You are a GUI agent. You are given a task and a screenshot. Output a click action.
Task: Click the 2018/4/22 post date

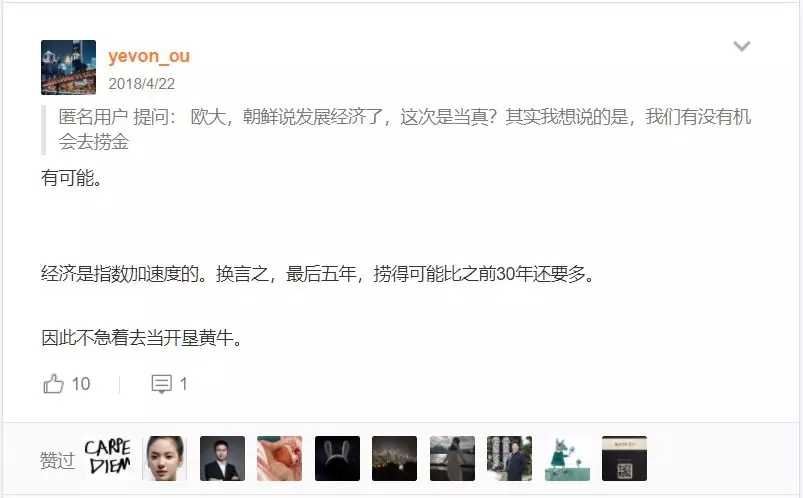(141, 84)
